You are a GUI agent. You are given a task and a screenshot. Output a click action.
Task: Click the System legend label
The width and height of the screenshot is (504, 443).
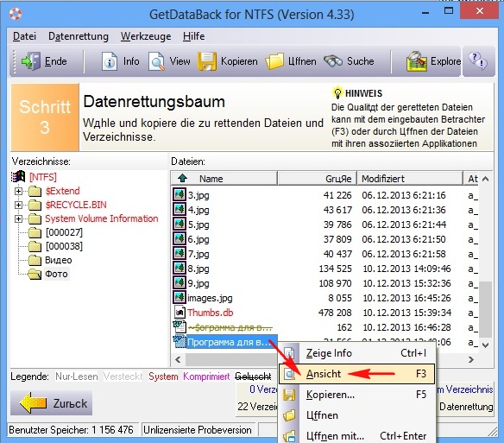[163, 377]
